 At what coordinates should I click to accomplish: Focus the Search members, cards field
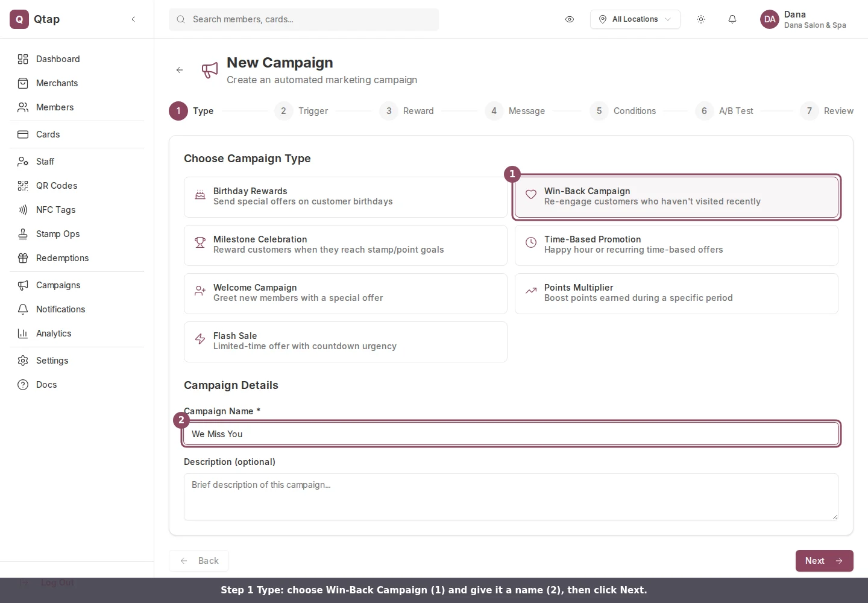coord(304,19)
